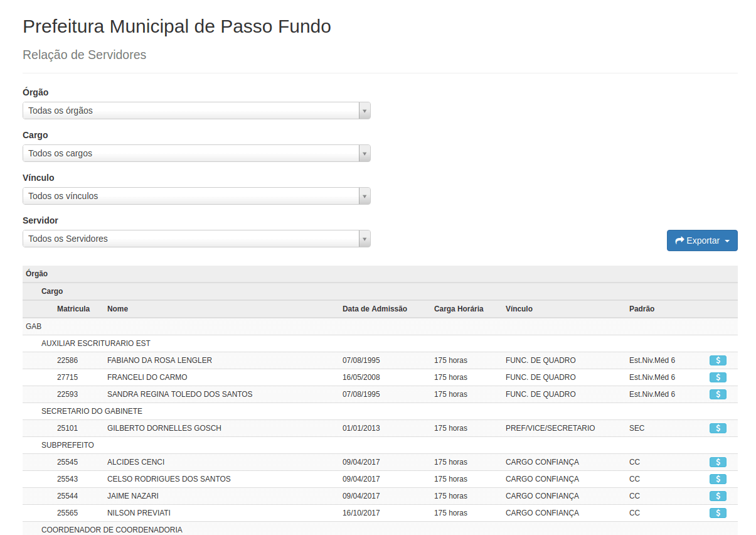Click matricula 22586
The image size is (756, 535).
[x=68, y=360]
